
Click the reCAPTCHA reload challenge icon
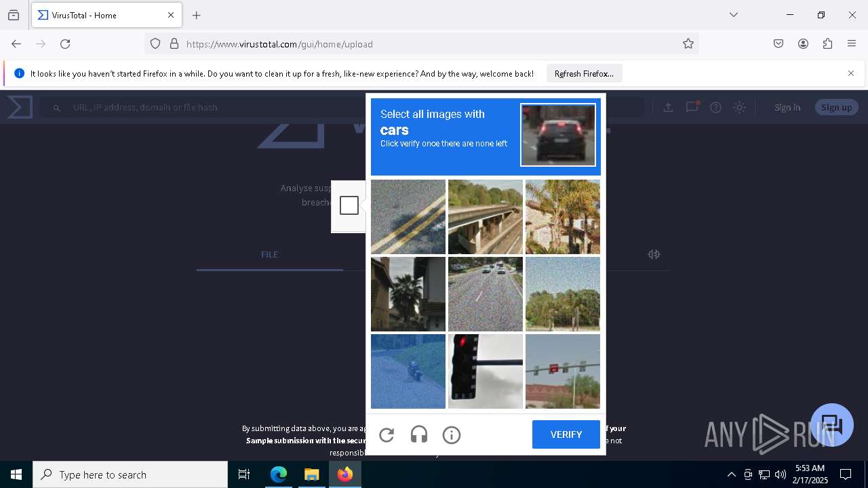coord(387,435)
